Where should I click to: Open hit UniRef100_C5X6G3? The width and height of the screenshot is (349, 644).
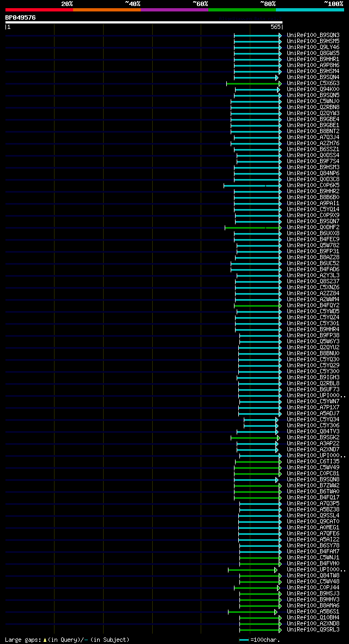pyautogui.click(x=313, y=84)
